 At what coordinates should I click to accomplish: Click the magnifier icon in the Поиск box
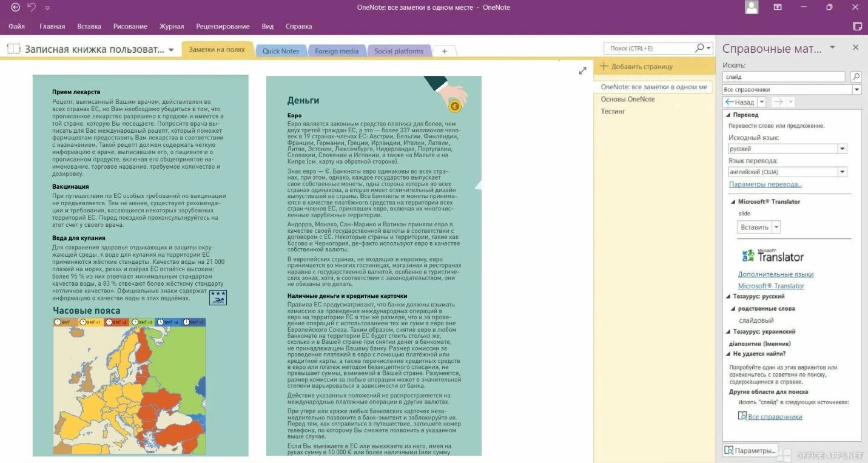pos(699,48)
